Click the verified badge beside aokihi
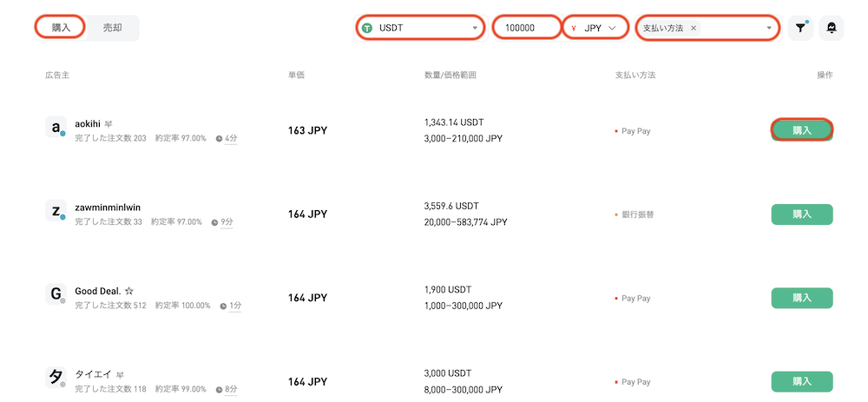Viewport: 868px width, 402px height. point(108,123)
